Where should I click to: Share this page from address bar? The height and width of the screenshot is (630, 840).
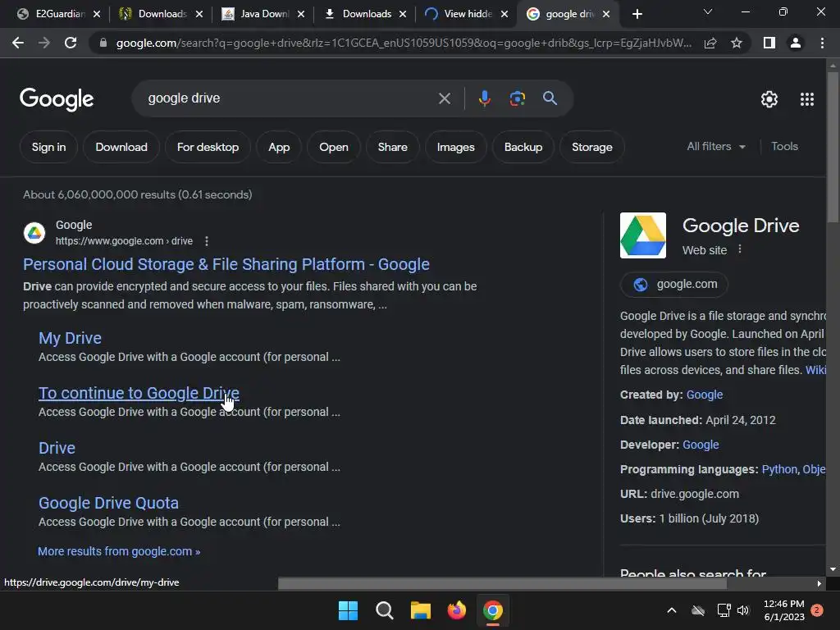710,43
